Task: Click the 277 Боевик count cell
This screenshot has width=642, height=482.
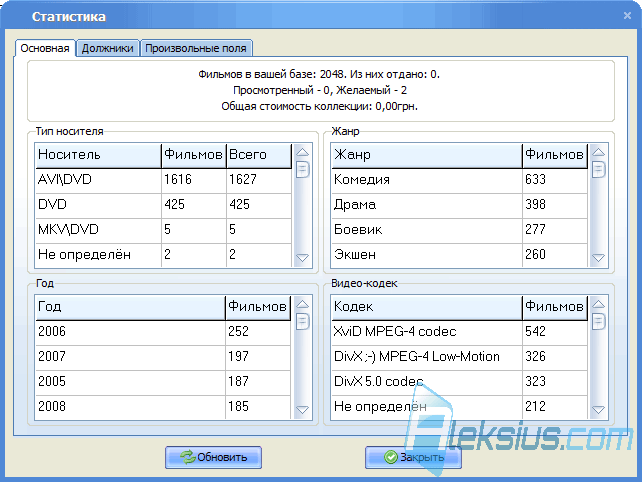Action: pyautogui.click(x=555, y=230)
